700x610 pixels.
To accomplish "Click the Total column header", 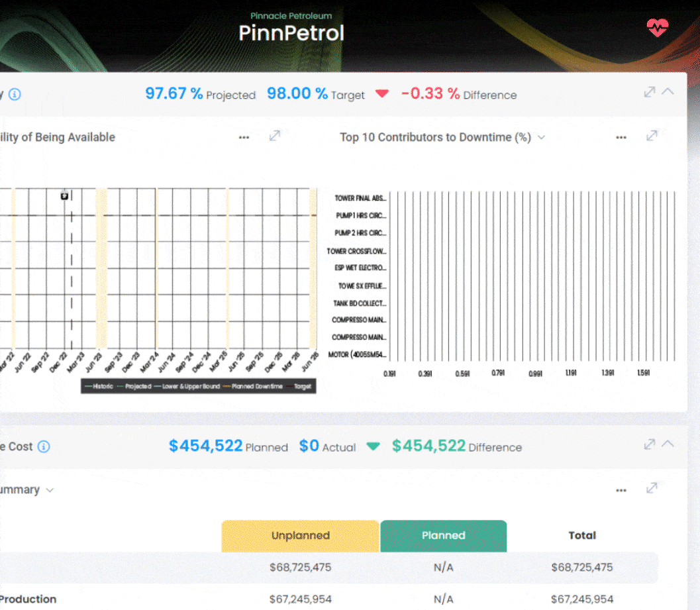I will [582, 536].
